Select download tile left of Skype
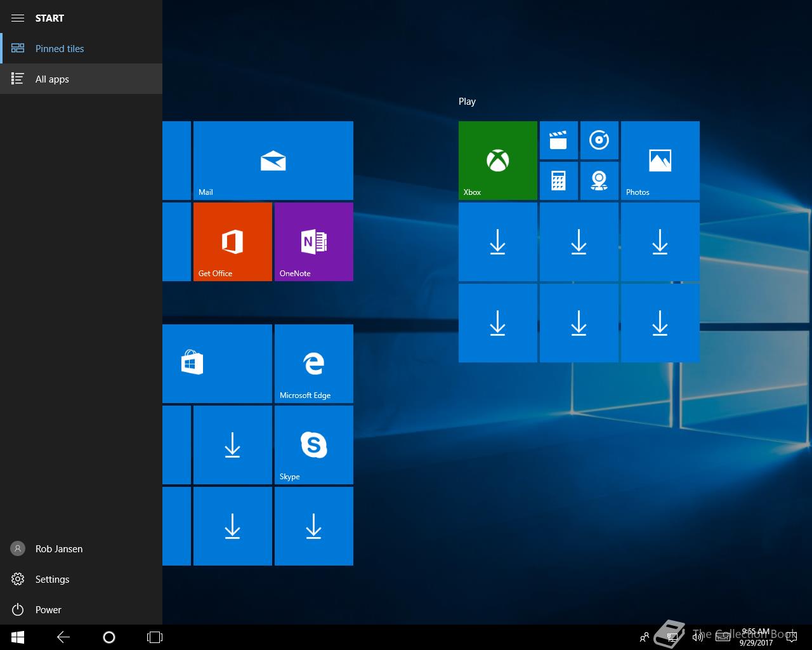This screenshot has height=650, width=812. pyautogui.click(x=233, y=445)
